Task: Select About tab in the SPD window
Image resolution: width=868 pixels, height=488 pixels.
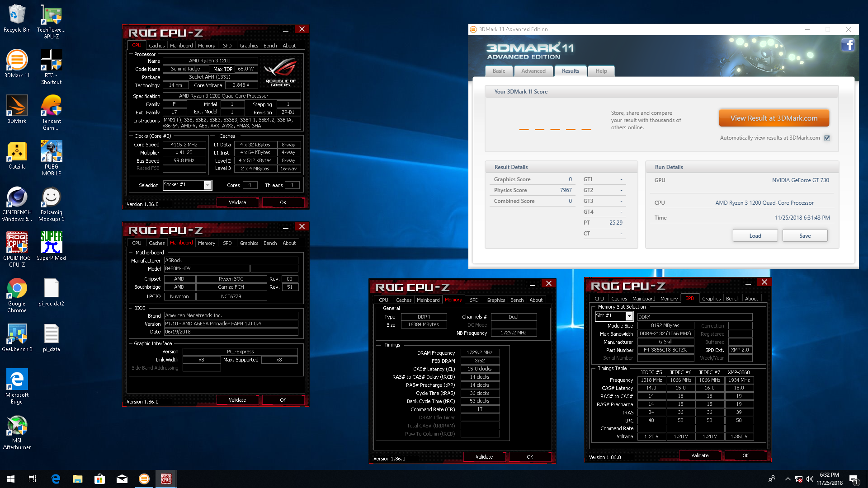Action: click(x=752, y=299)
